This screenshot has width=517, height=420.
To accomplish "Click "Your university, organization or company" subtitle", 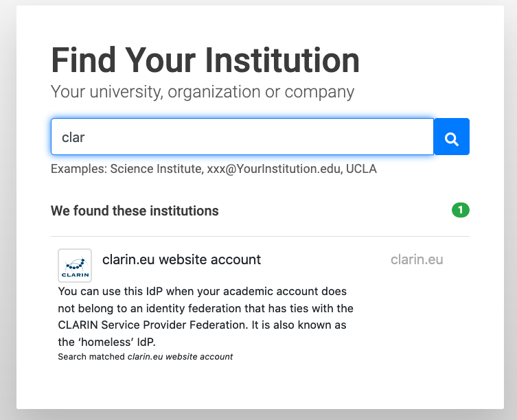I will pos(203,91).
